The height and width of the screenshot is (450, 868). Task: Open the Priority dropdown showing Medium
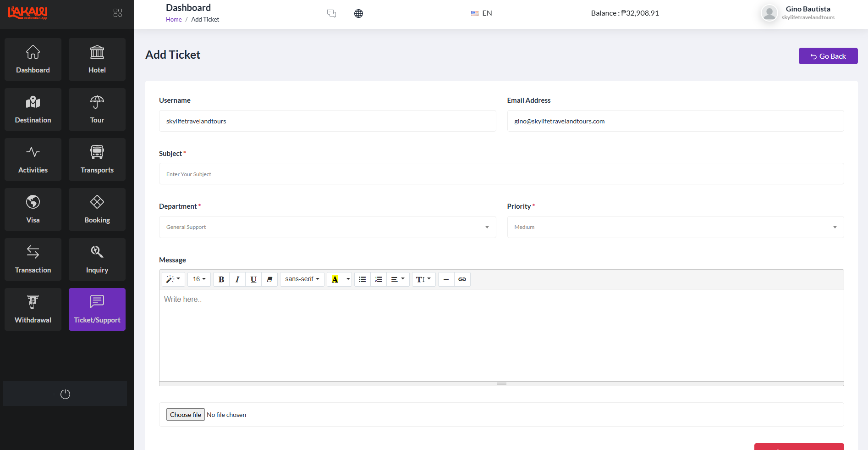pyautogui.click(x=676, y=227)
